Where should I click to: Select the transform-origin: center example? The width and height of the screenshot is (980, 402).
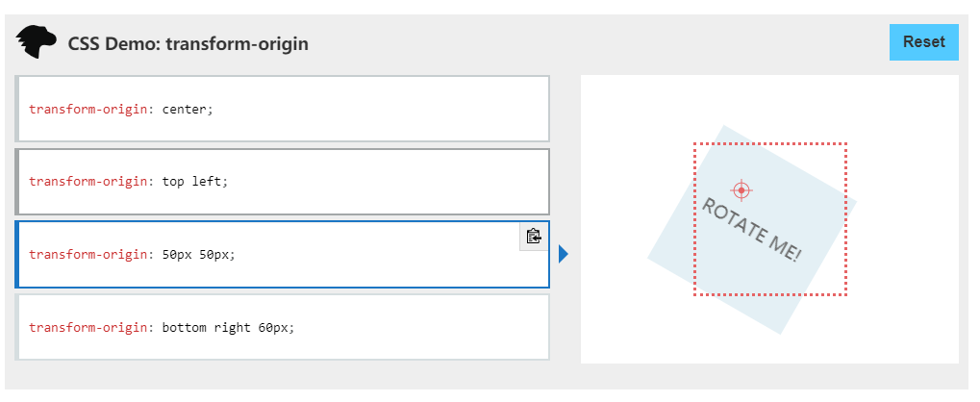(283, 109)
